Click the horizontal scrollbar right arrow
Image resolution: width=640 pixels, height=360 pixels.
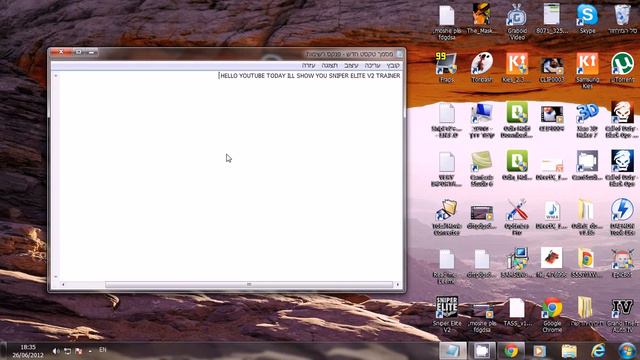[x=398, y=284]
